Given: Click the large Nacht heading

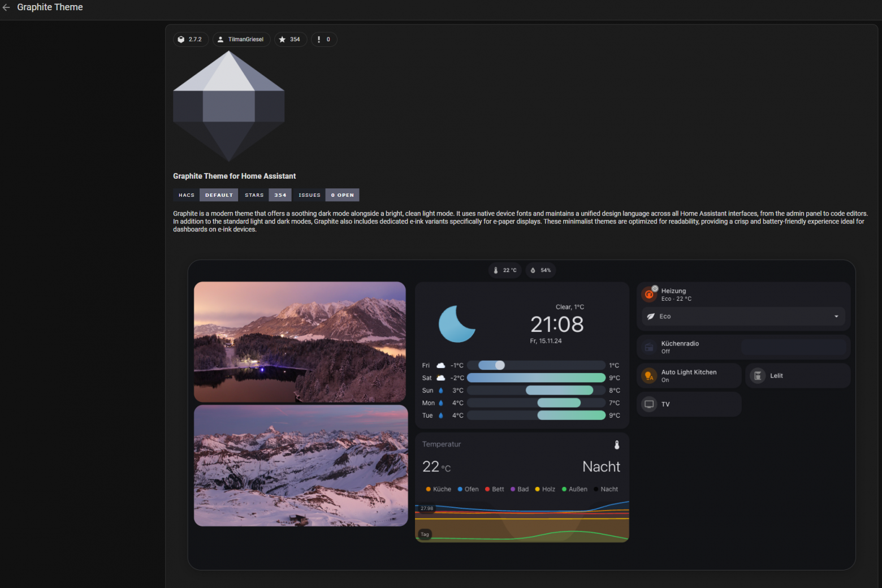Looking at the screenshot, I should coord(601,467).
